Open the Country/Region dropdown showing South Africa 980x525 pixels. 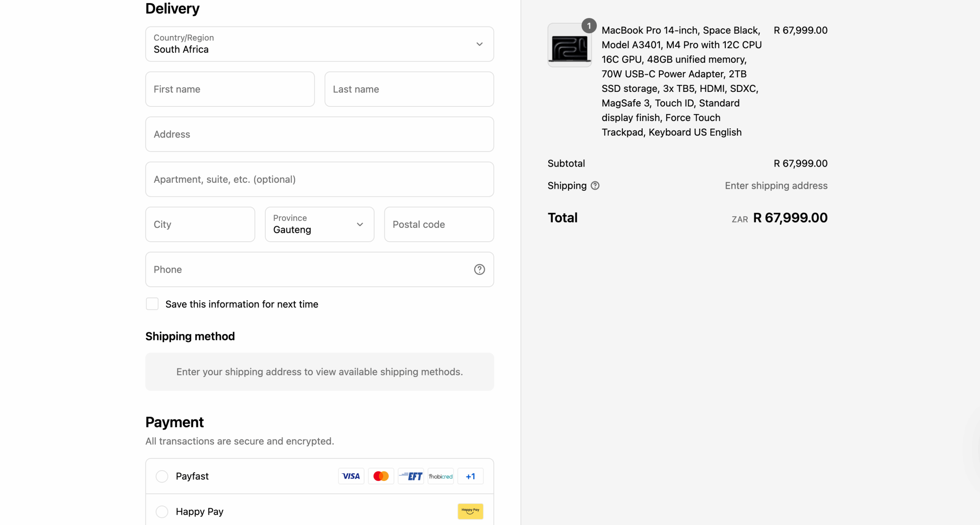319,44
